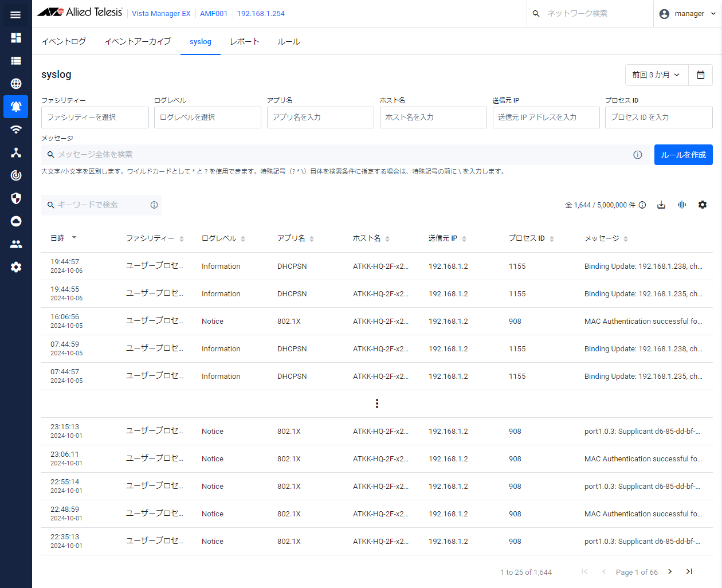The width and height of the screenshot is (722, 588).
Task: Expand the 前回 3 か月 period dropdown
Action: (656, 75)
